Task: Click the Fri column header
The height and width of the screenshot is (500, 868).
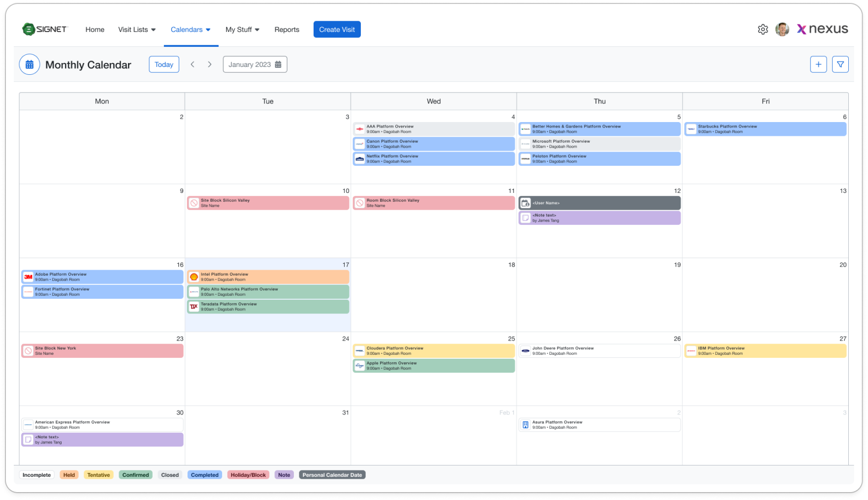Action: 766,101
